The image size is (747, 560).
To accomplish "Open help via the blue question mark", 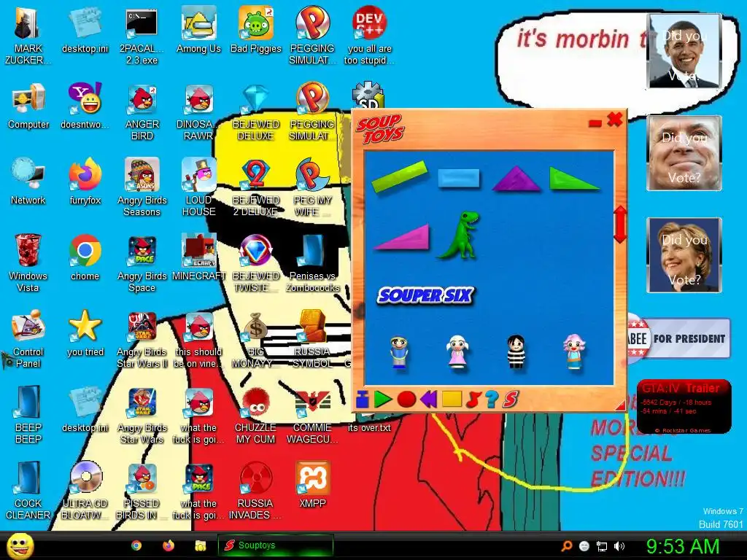I will (x=492, y=399).
